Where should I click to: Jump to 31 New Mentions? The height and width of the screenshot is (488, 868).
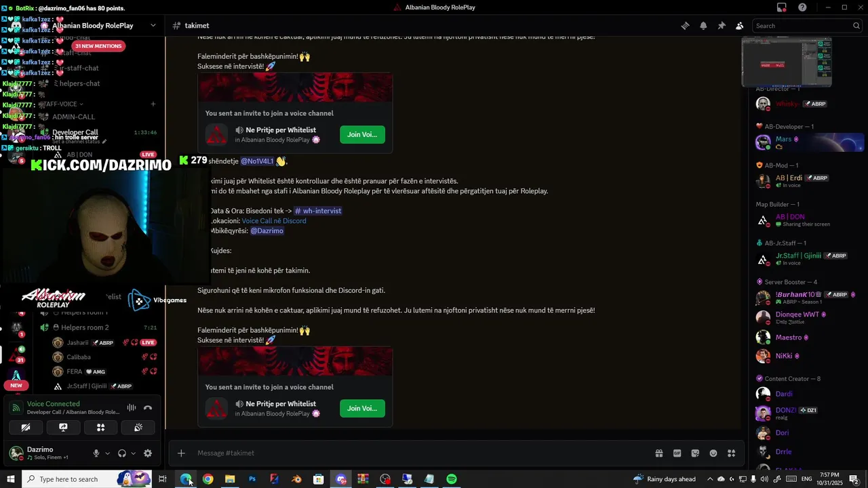[98, 46]
